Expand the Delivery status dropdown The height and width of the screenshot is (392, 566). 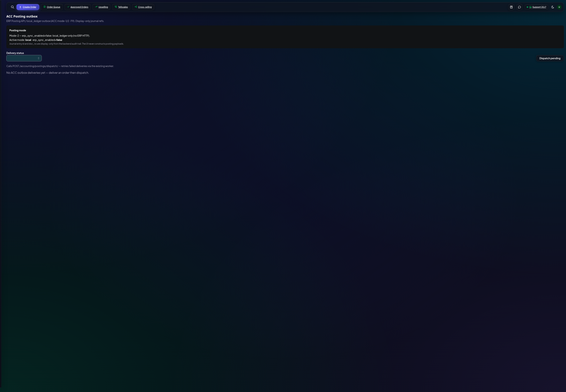[24, 58]
